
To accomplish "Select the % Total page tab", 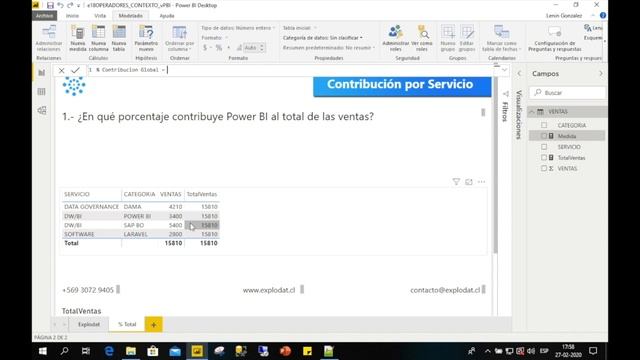I will (x=127, y=324).
